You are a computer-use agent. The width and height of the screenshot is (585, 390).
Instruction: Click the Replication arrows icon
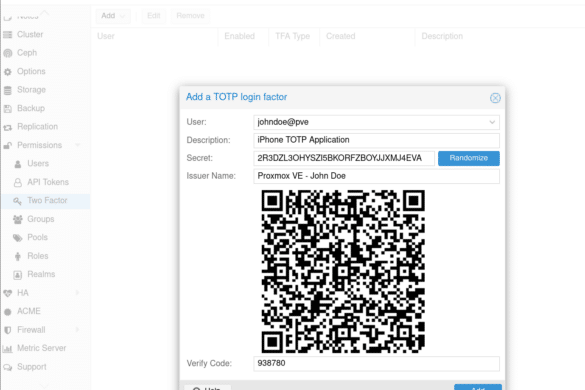(7, 127)
